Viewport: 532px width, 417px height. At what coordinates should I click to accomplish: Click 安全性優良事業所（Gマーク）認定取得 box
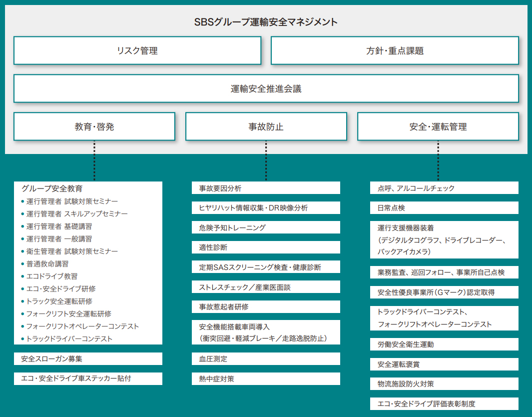tap(444, 292)
